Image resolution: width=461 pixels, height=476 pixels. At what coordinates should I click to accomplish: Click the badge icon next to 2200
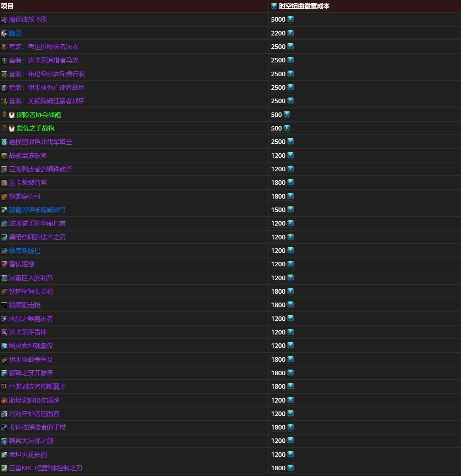[290, 33]
